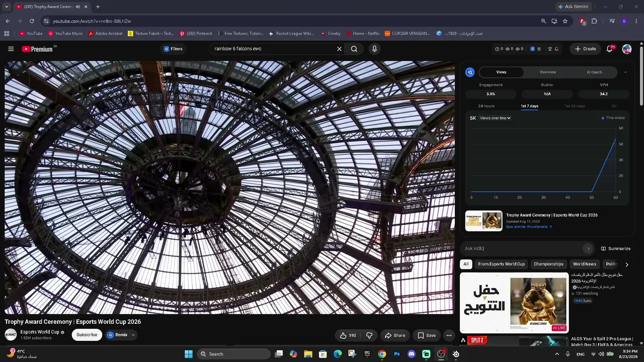Select the 24 hours time range
Image resolution: width=644 pixels, height=362 pixels.
(486, 106)
